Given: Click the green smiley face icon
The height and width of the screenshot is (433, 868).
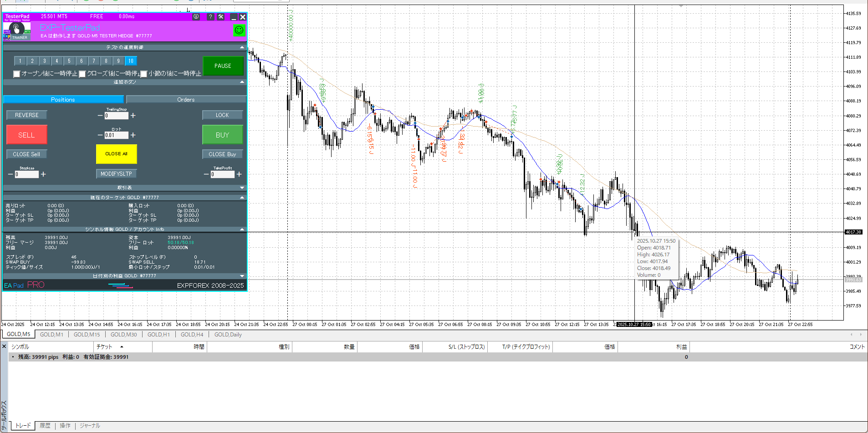Looking at the screenshot, I should pos(239,30).
